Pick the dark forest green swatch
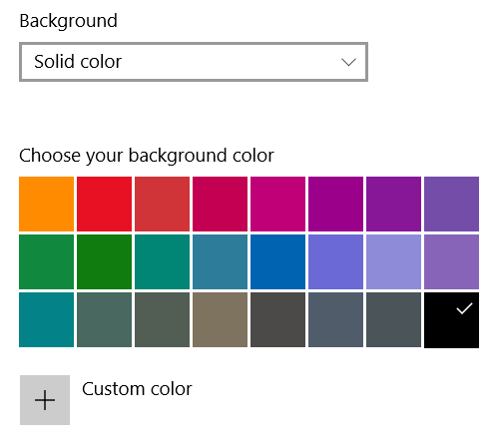Image resolution: width=497 pixels, height=448 pixels. pos(104,261)
